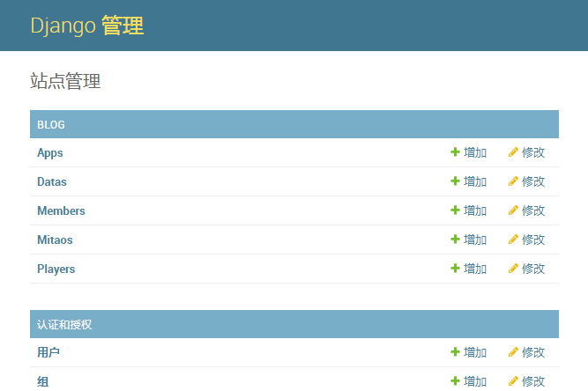Click the green plus icon in the 组 row
The height and width of the screenshot is (391, 588).
click(x=455, y=381)
